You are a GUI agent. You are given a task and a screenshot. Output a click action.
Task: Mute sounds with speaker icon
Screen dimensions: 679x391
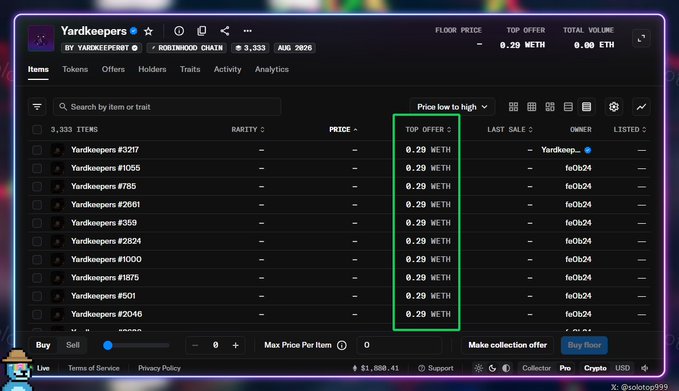(x=645, y=368)
